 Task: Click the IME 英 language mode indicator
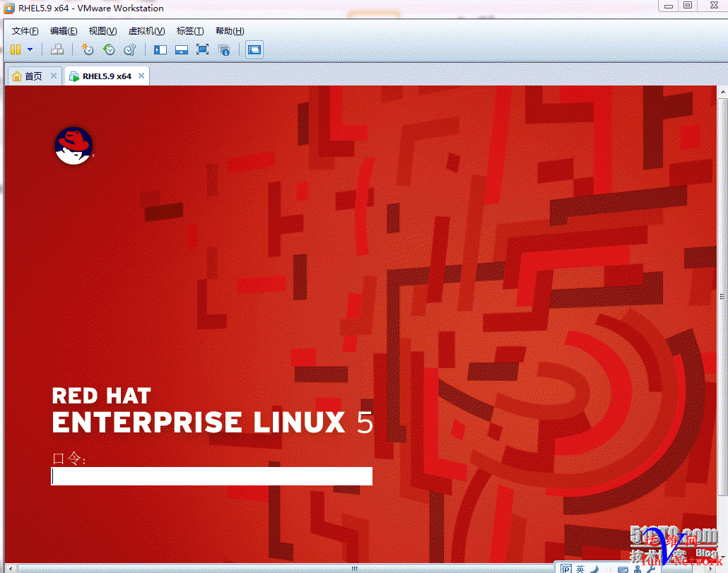tap(580, 568)
